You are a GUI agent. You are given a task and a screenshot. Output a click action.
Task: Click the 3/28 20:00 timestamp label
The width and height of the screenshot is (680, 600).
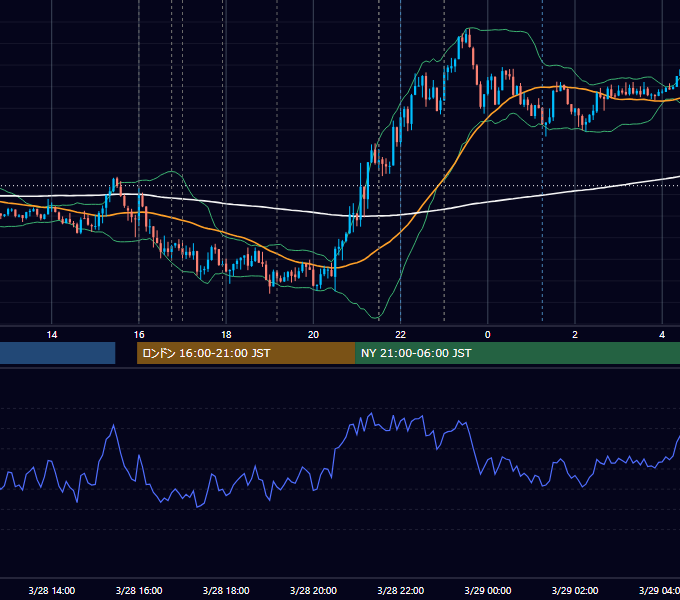tap(313, 590)
